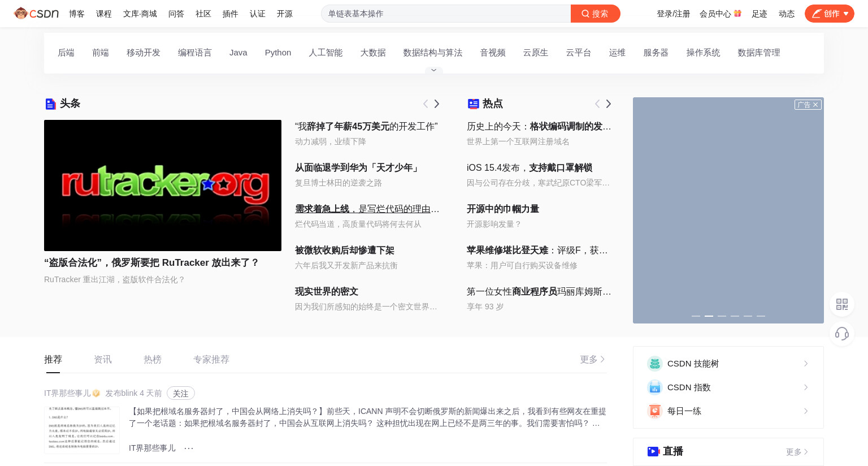The image size is (868, 466).
Task: Open 认证 in the top navigation
Action: click(x=258, y=14)
